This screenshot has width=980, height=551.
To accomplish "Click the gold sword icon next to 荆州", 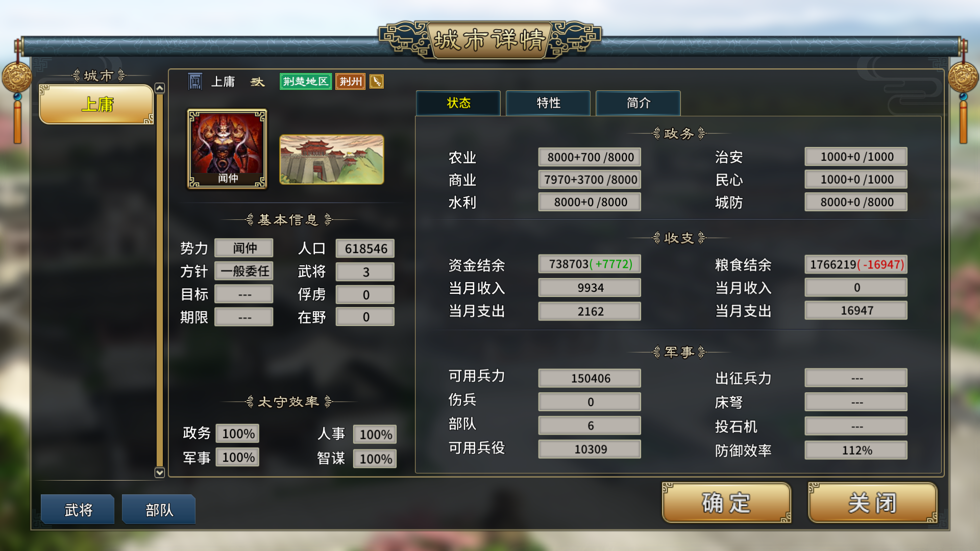I will click(x=377, y=82).
